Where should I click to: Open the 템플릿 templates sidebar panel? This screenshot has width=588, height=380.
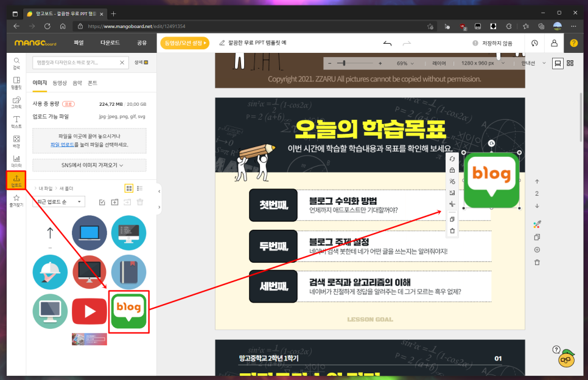pyautogui.click(x=16, y=83)
